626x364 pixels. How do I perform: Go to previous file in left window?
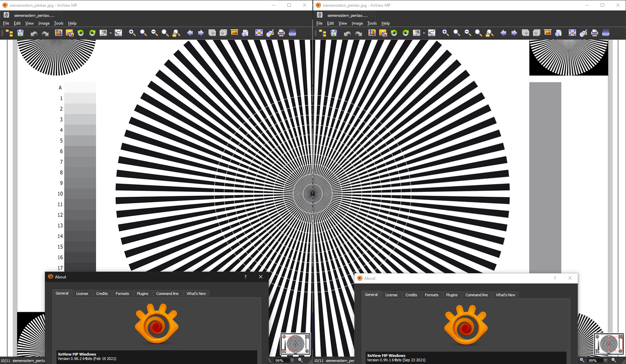tap(190, 33)
